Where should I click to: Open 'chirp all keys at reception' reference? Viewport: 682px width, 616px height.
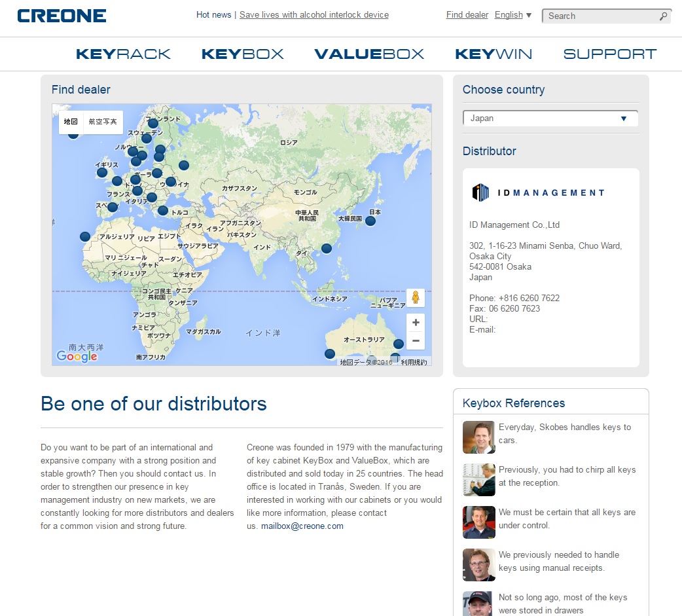pos(567,477)
